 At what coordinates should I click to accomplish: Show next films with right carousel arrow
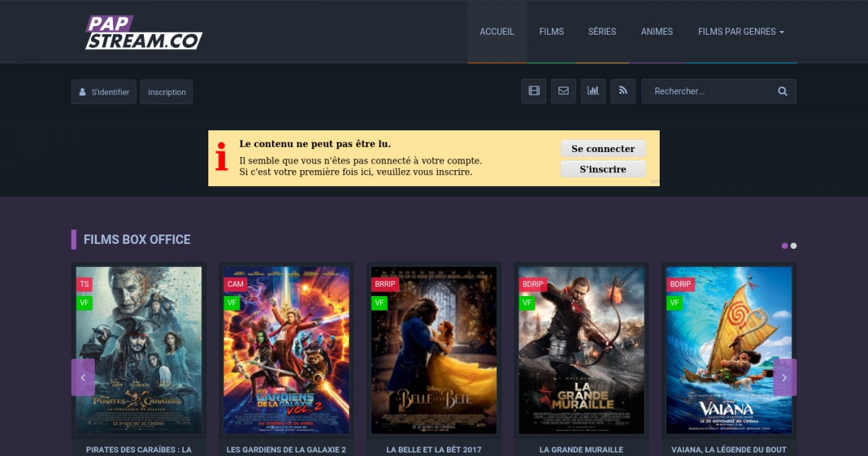point(785,377)
